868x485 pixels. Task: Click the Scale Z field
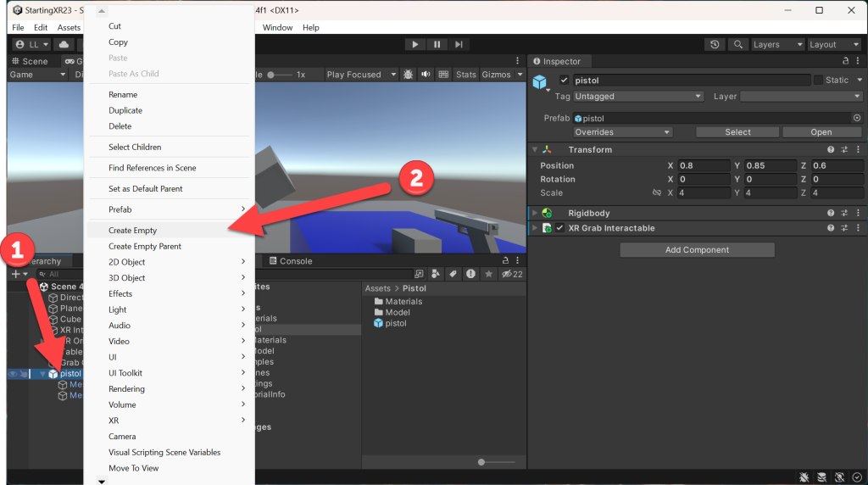click(837, 192)
